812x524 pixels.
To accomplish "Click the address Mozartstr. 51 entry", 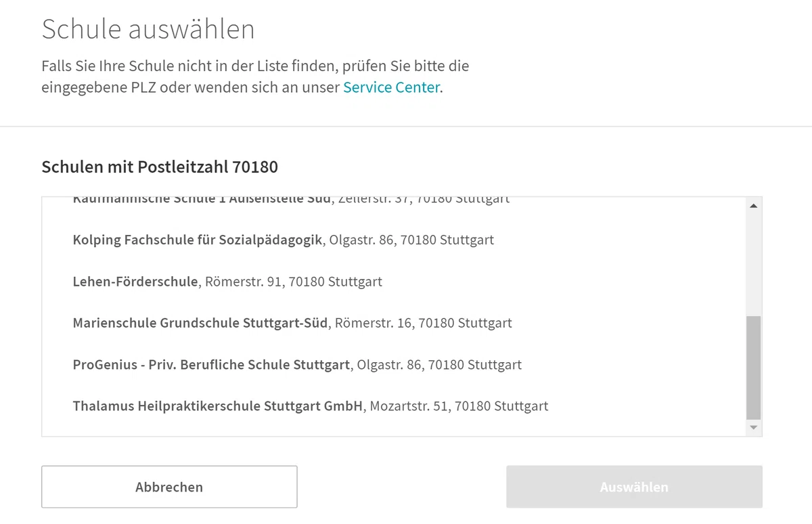I will click(x=459, y=407).
